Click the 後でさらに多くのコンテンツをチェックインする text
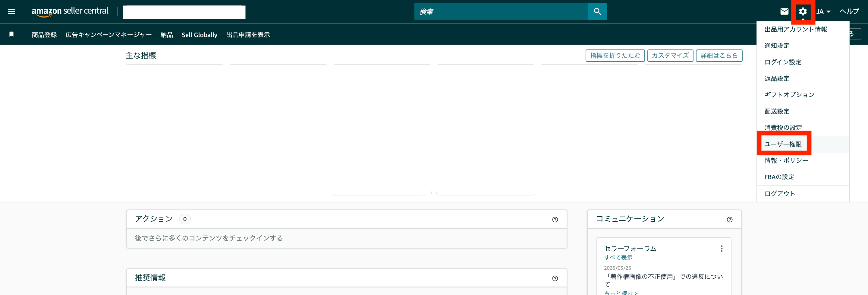Image resolution: width=868 pixels, height=295 pixels. tap(209, 238)
